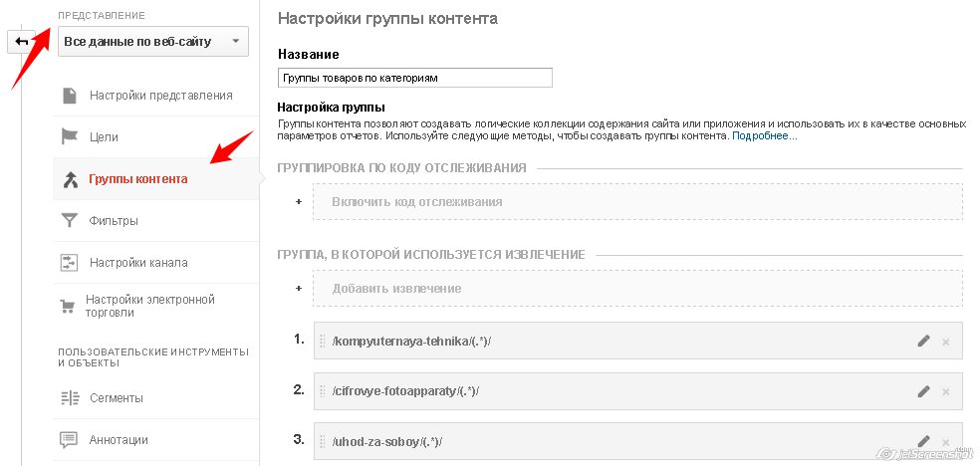This screenshot has width=980, height=466.
Task: Click the 'Настройки представления' document icon
Action: (69, 96)
